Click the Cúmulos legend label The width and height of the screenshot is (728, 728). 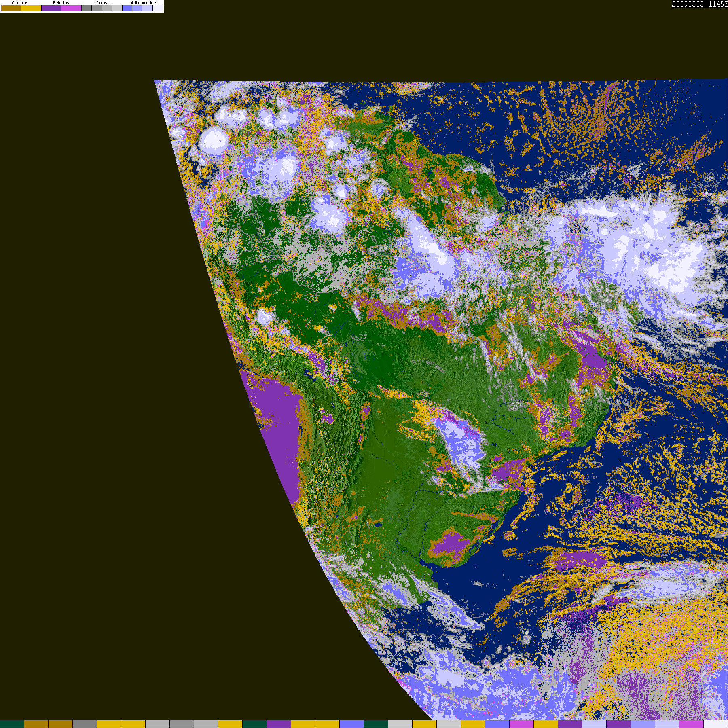pyautogui.click(x=20, y=3)
